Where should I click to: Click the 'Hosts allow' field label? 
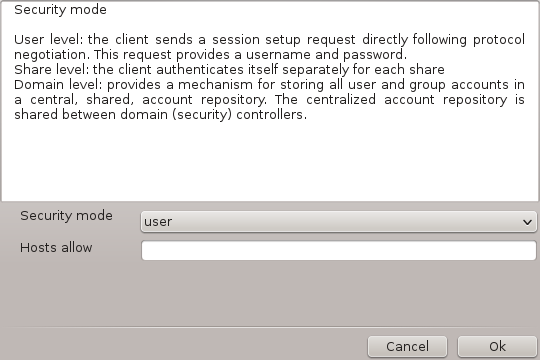(x=56, y=248)
